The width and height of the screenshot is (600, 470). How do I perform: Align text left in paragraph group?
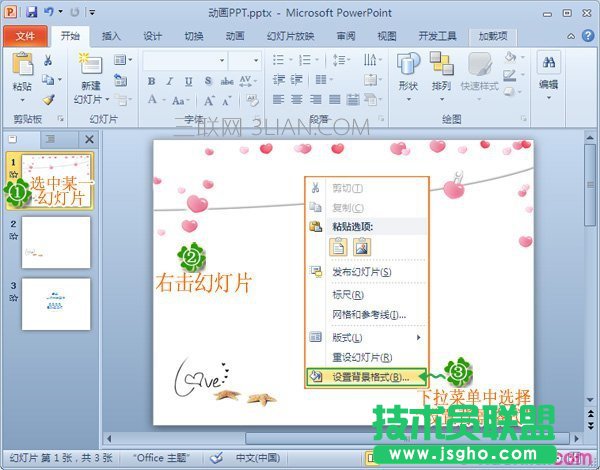[x=278, y=100]
